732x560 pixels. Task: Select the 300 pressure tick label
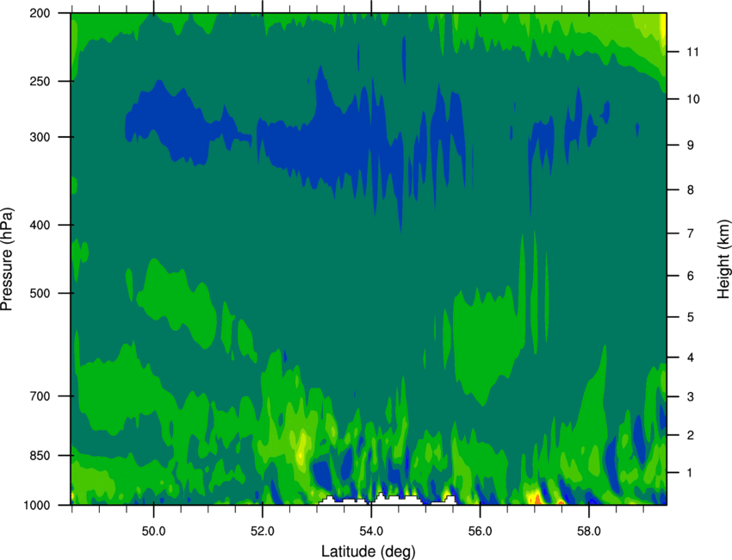click(x=40, y=137)
